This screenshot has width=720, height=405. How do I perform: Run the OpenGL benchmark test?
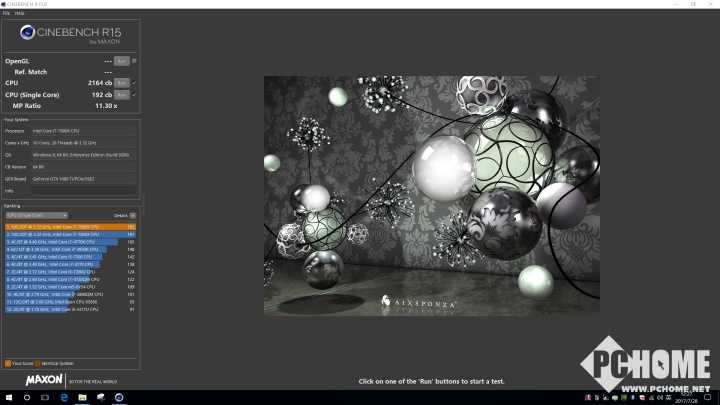pos(122,61)
